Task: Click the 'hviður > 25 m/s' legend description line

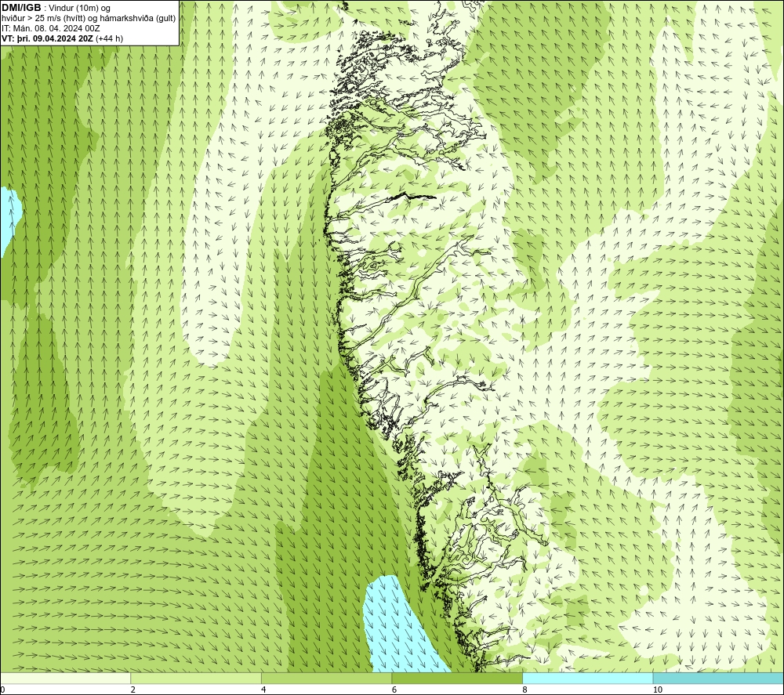Action: tap(89, 19)
